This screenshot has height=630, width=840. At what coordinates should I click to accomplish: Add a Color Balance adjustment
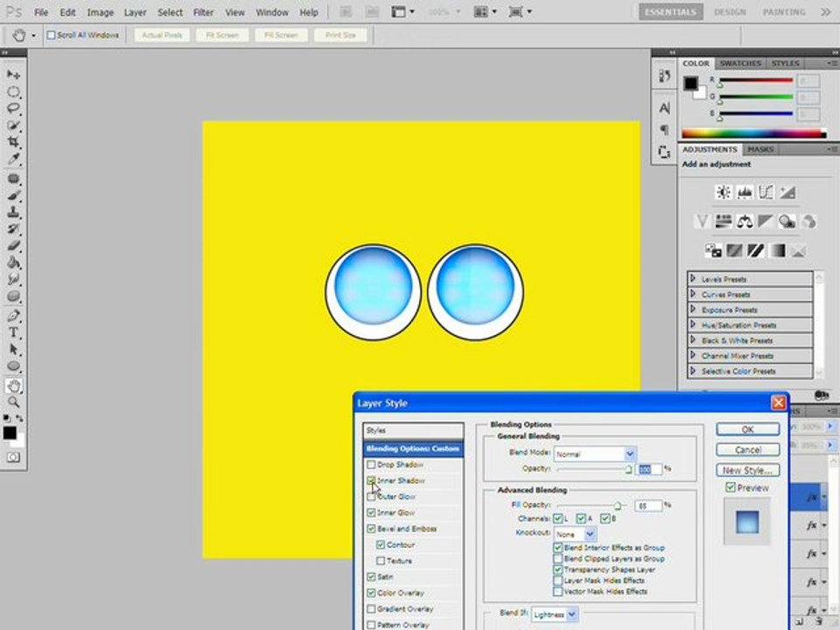point(745,221)
